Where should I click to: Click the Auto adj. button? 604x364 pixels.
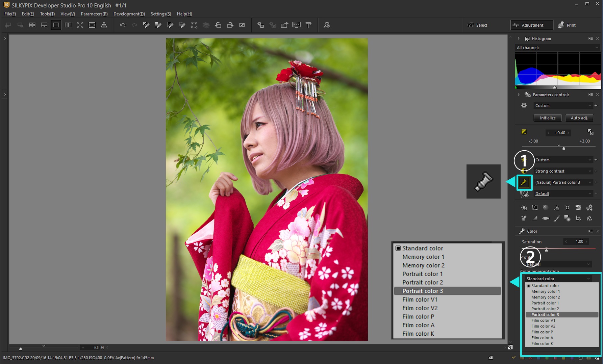click(579, 118)
